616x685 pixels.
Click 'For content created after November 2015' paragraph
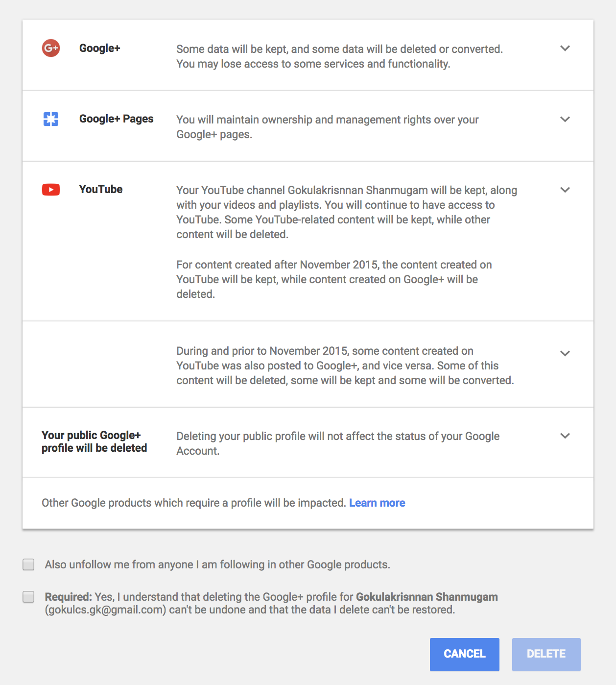(334, 279)
